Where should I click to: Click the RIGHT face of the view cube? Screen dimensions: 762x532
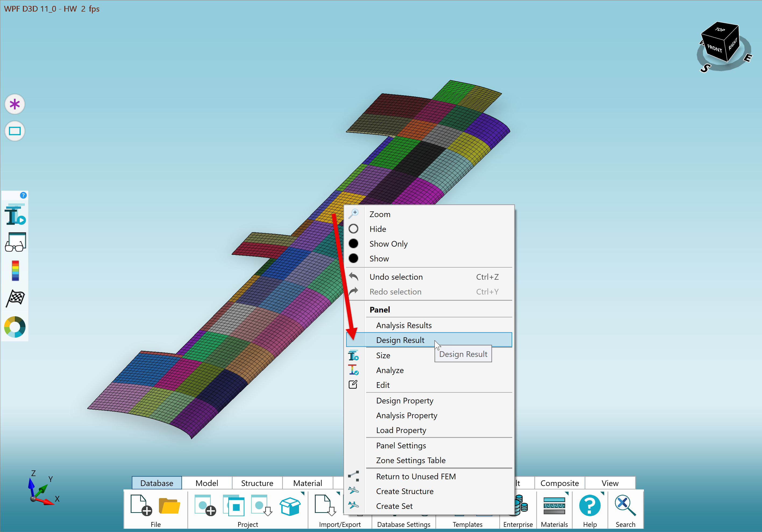click(733, 44)
